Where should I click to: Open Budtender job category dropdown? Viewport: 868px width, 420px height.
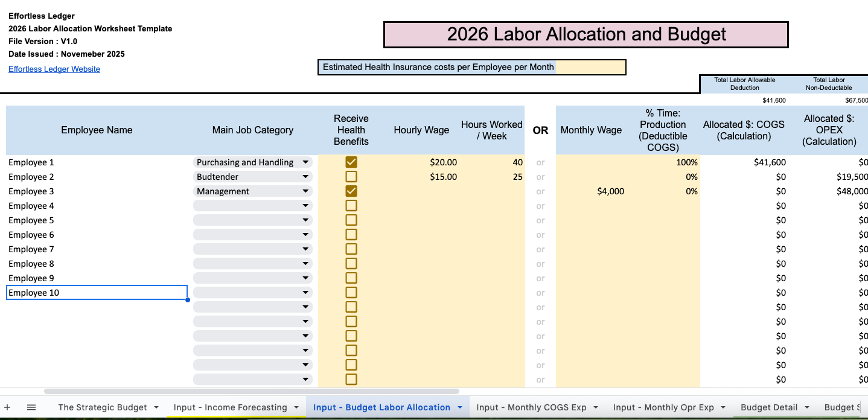pyautogui.click(x=253, y=176)
